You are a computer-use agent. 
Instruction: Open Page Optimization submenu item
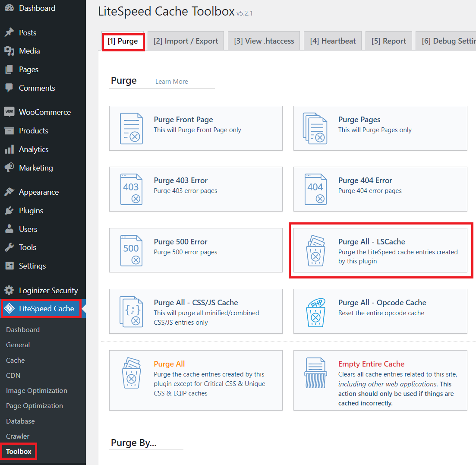pos(35,406)
